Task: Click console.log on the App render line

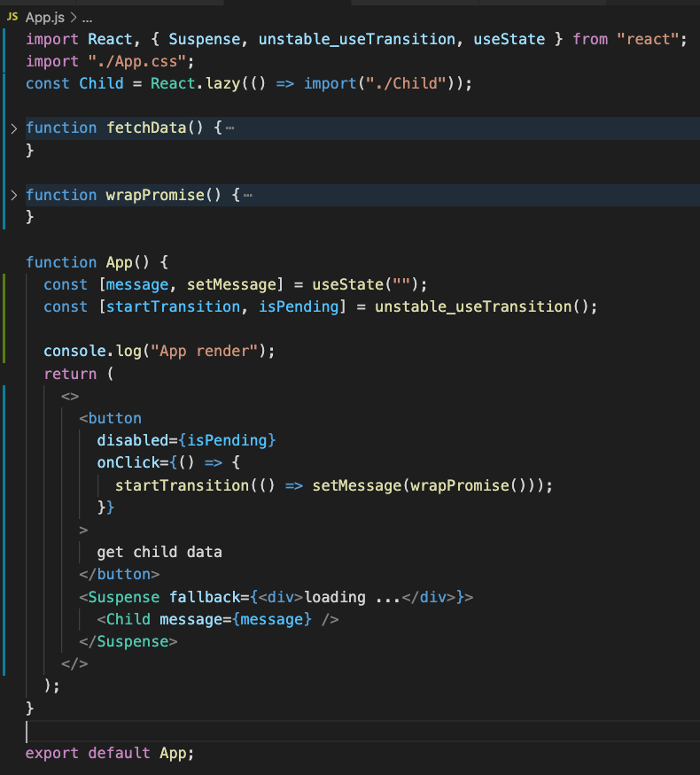Action: click(92, 352)
